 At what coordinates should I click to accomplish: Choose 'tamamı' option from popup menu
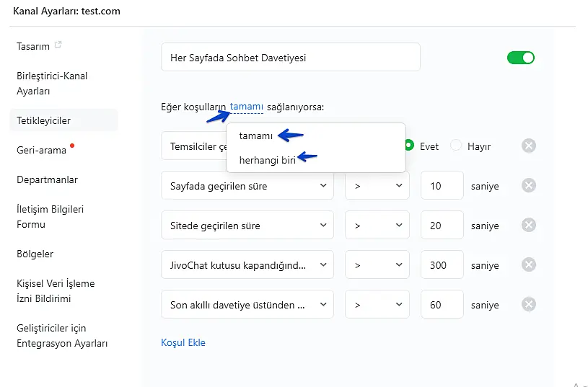[256, 135]
